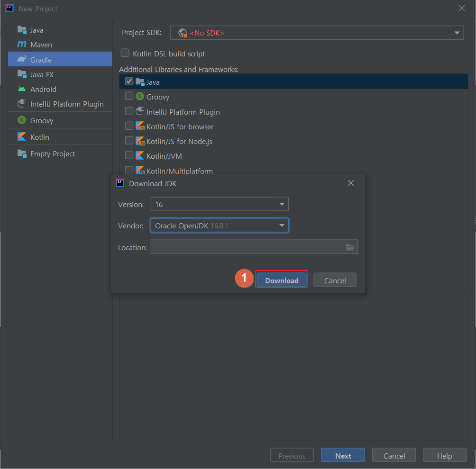The width and height of the screenshot is (476, 469).
Task: Click the No SDK globe icon
Action: coord(183,33)
